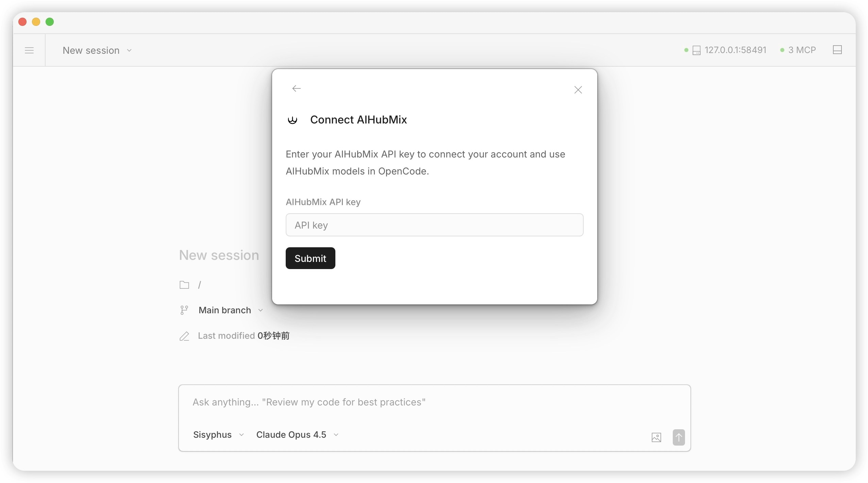Image resolution: width=868 pixels, height=483 pixels.
Task: Open the sidebar via hamburger menu icon
Action: 29,50
